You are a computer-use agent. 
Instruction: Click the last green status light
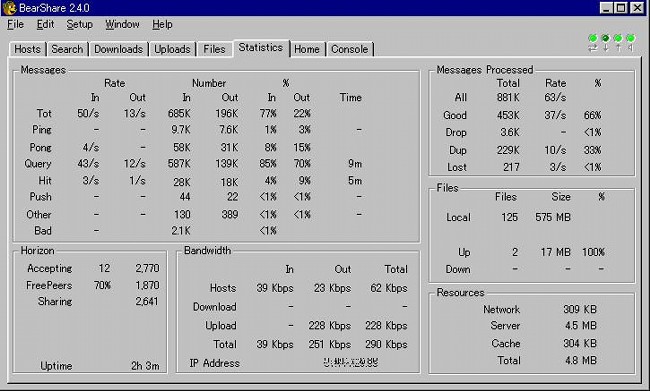(631, 38)
